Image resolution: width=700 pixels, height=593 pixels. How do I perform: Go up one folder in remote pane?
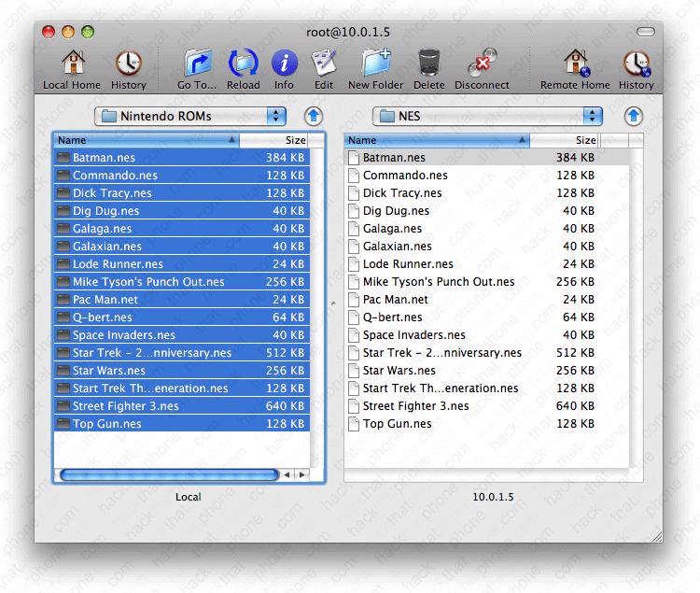pyautogui.click(x=634, y=116)
